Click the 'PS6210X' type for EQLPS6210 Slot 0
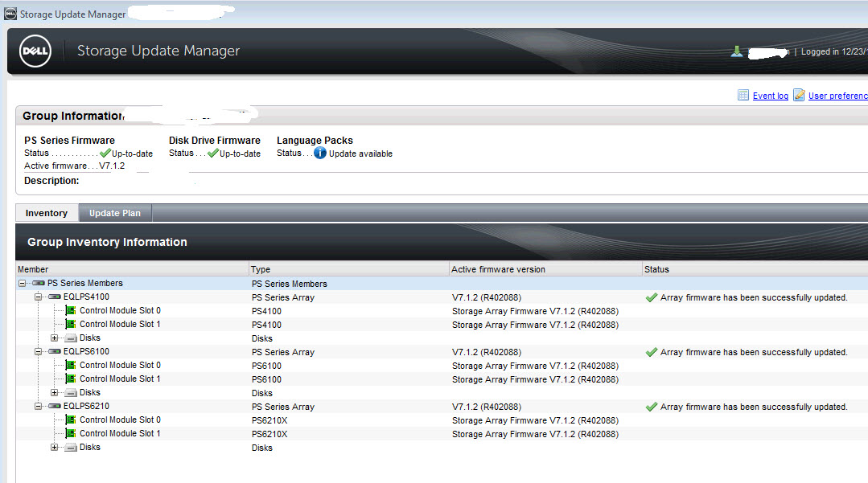The image size is (868, 483). (x=269, y=420)
